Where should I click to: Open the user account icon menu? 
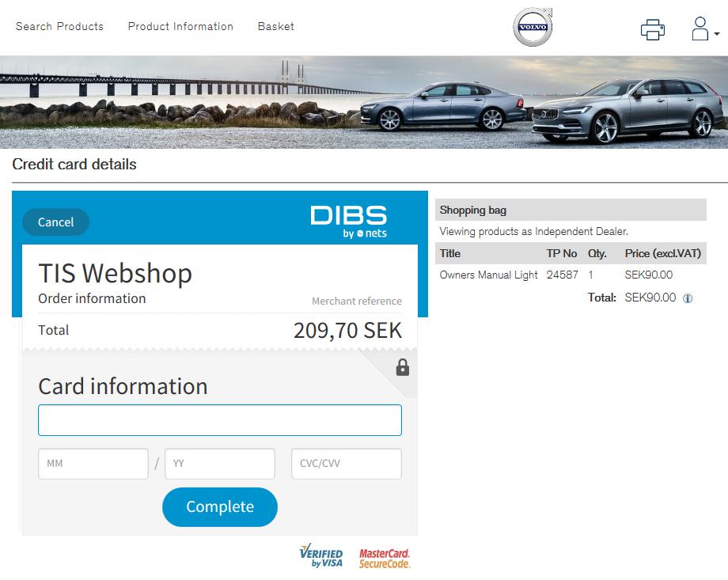tap(705, 28)
